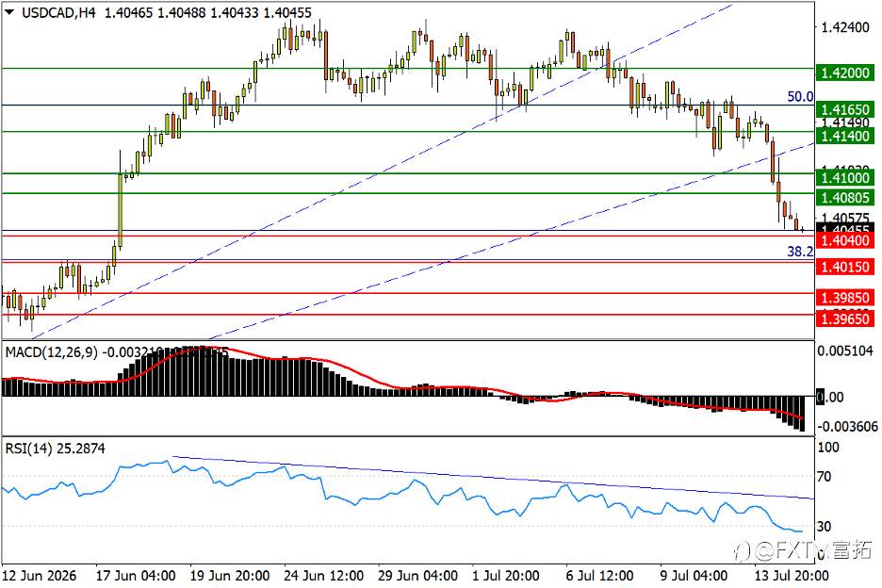
Task: Click the MACD(12,26,9) indicator label
Action: tap(51, 352)
